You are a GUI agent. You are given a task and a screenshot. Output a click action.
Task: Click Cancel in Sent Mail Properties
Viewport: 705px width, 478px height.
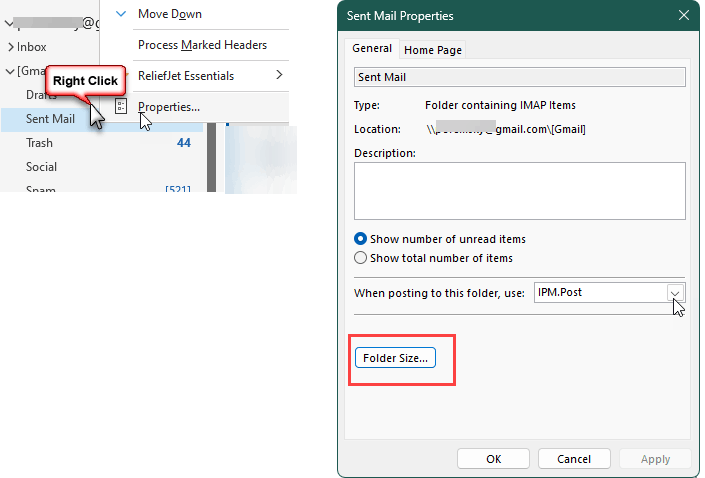pos(574,459)
